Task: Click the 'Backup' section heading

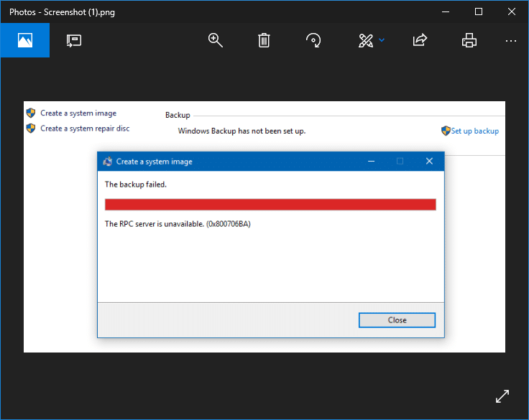Action: pos(178,116)
